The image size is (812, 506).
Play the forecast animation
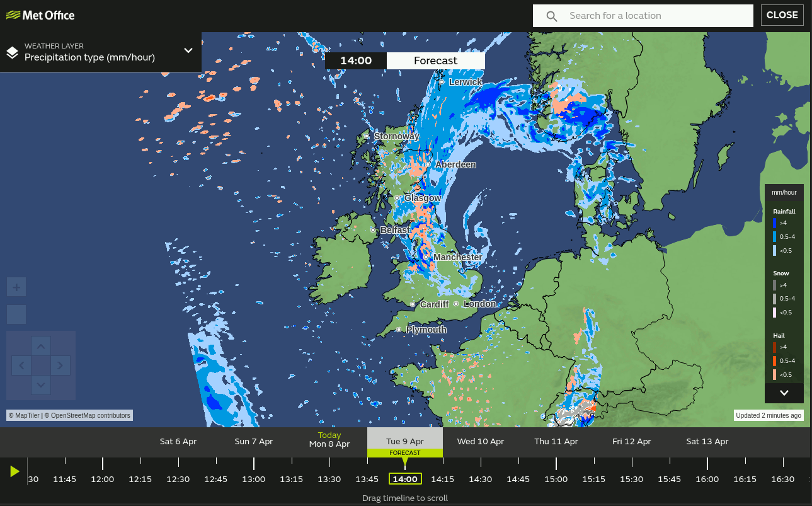tap(14, 471)
